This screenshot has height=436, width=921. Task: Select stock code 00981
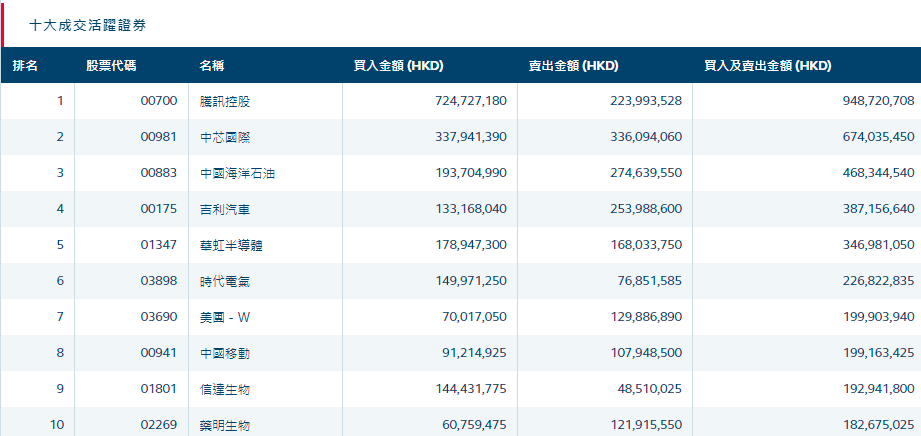pos(159,137)
